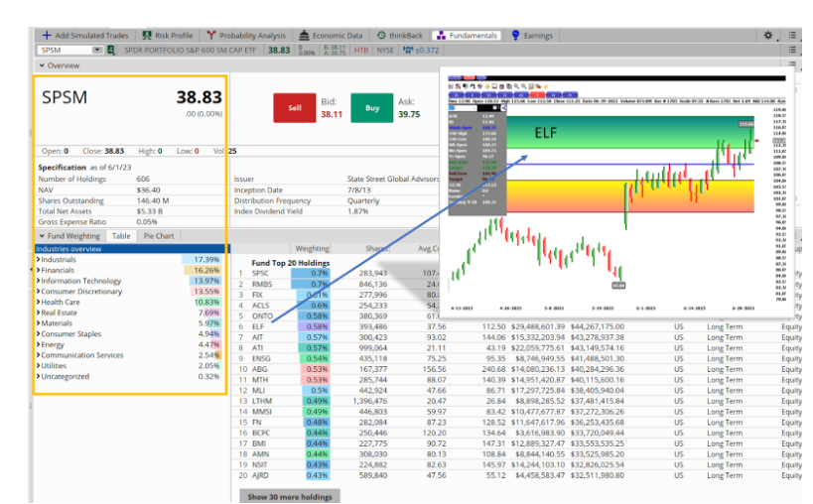Click the 39.75 ask price

[x=409, y=114]
